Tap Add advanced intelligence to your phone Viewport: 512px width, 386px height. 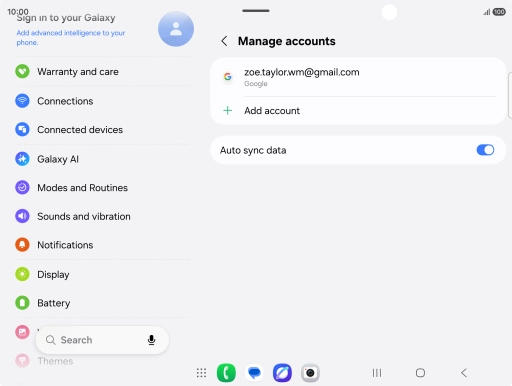[x=71, y=37]
